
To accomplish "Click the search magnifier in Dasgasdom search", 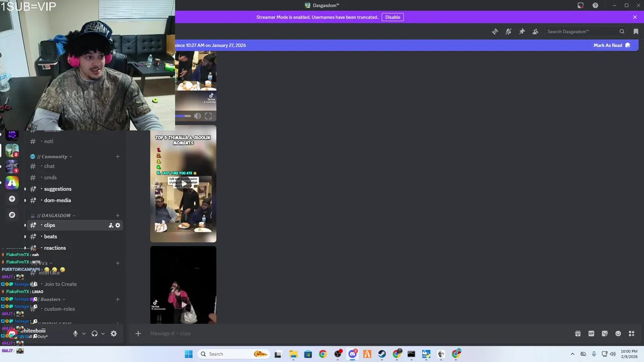I will pos(622,32).
